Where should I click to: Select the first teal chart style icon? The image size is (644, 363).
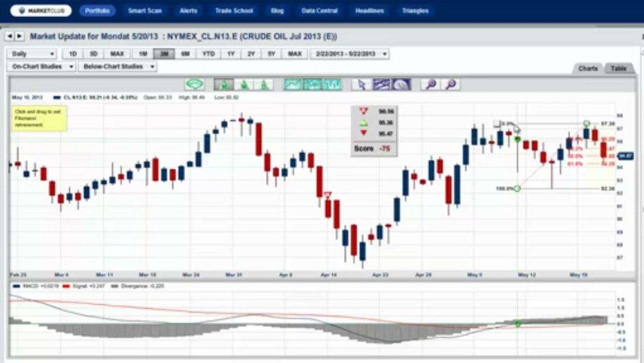[293, 84]
